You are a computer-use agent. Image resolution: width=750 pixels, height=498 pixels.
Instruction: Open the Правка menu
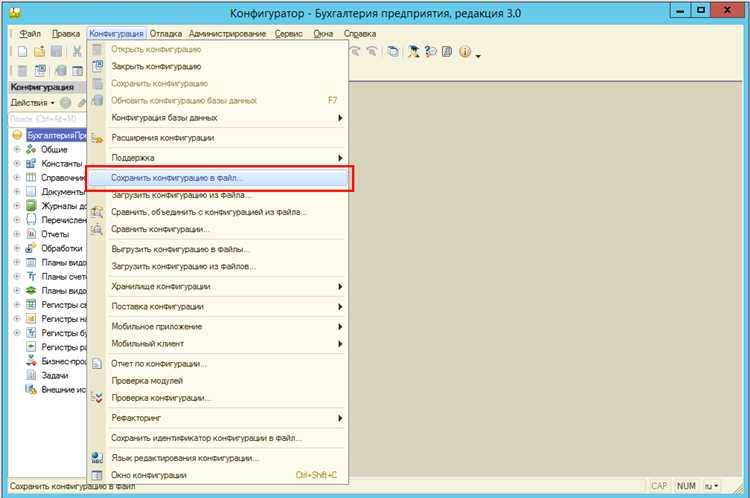[x=66, y=33]
